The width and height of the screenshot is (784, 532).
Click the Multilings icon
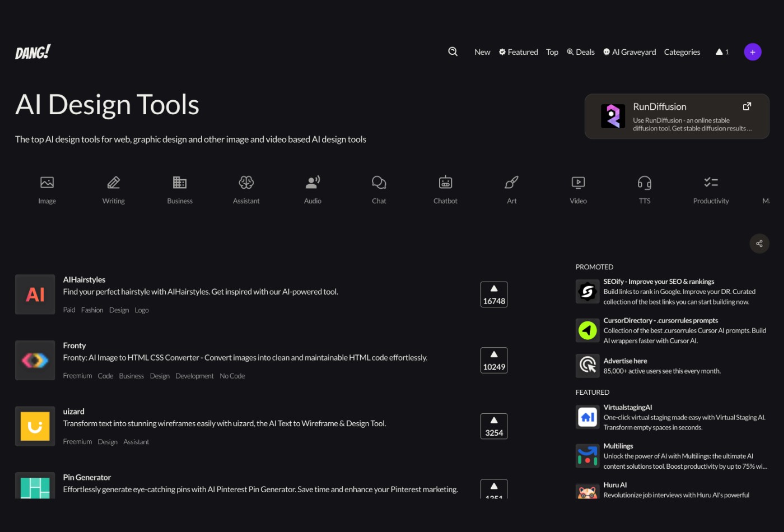click(x=587, y=456)
